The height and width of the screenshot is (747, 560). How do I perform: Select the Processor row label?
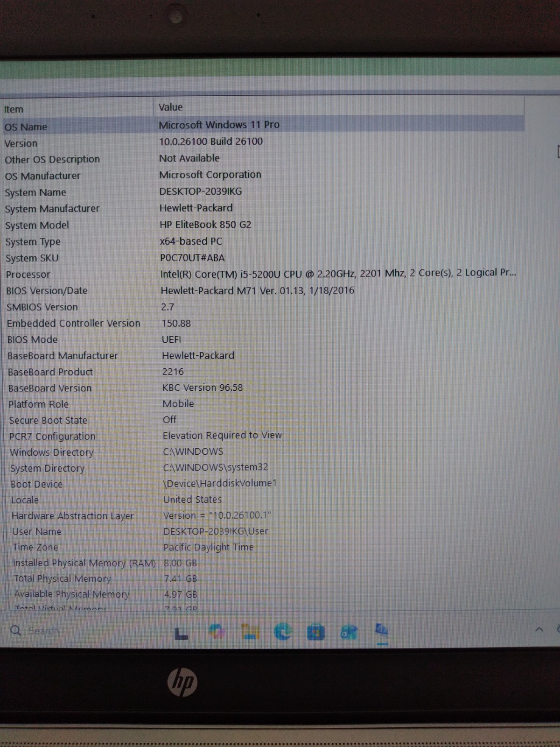[28, 275]
